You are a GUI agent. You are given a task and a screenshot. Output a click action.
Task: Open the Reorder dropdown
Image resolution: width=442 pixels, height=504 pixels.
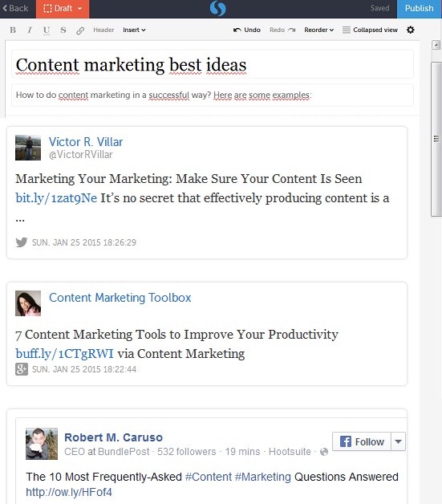(x=319, y=30)
